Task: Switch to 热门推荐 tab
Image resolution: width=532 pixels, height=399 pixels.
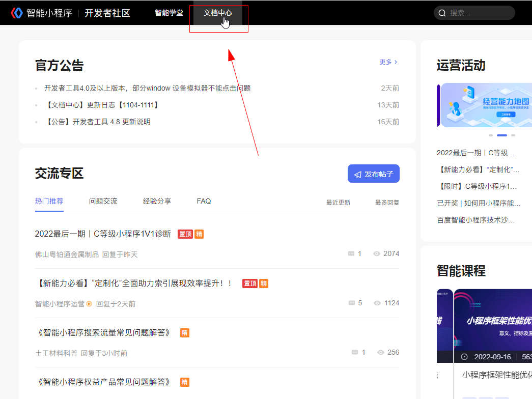Action: pyautogui.click(x=49, y=201)
